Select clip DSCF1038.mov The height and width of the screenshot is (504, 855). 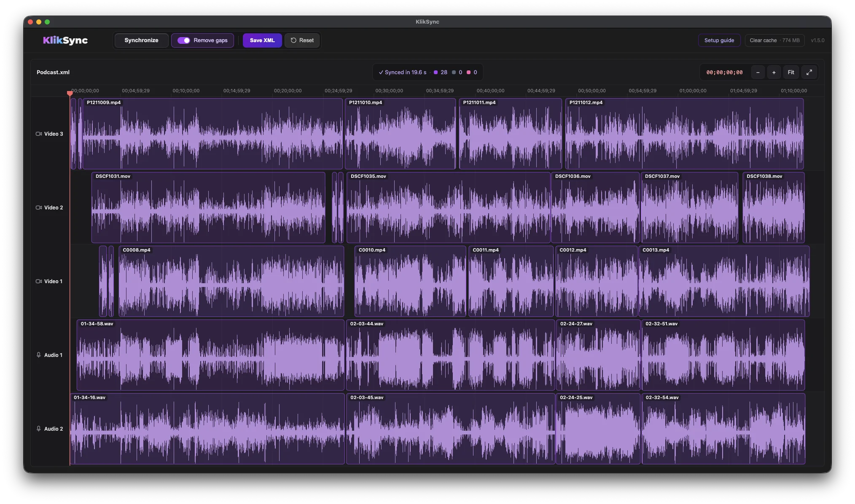pyautogui.click(x=773, y=208)
